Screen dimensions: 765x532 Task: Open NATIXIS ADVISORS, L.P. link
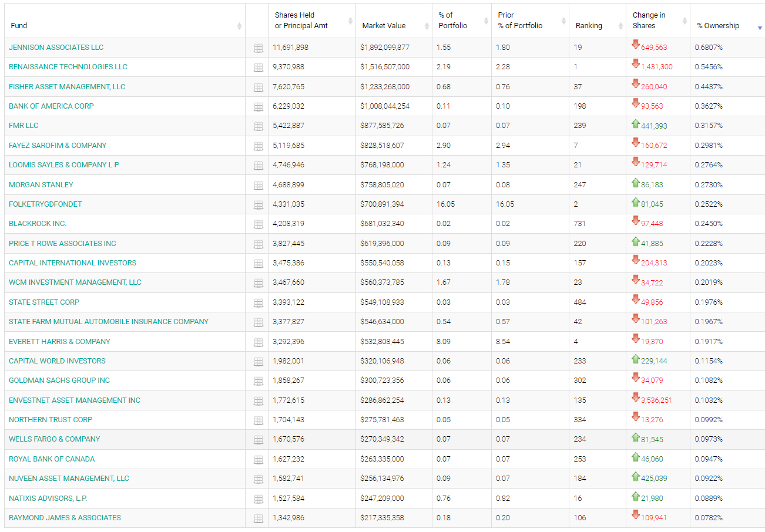tap(48, 499)
